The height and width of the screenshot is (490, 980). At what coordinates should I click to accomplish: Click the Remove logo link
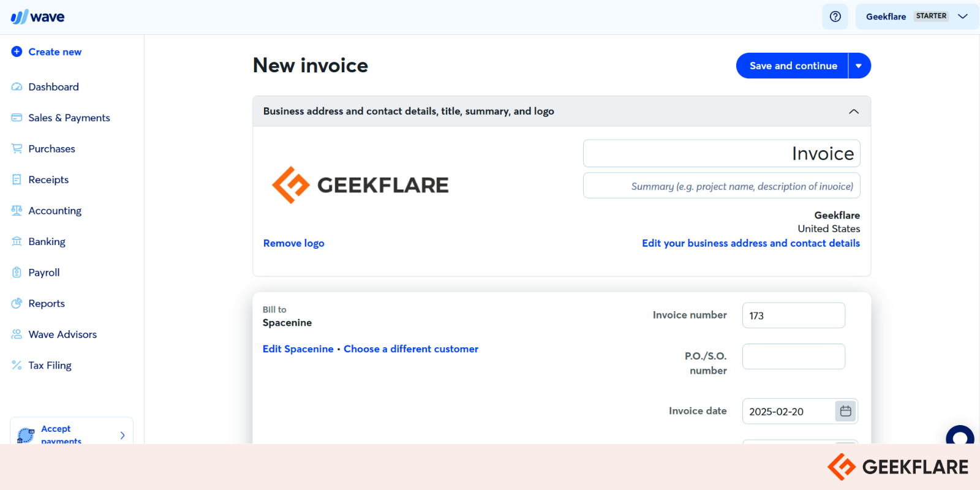(294, 243)
